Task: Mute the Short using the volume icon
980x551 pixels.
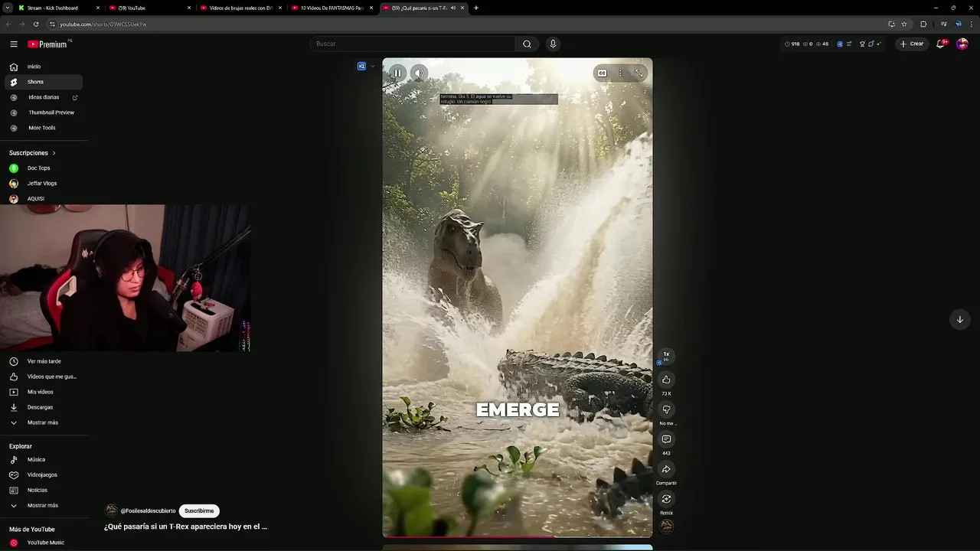Action: click(x=419, y=73)
